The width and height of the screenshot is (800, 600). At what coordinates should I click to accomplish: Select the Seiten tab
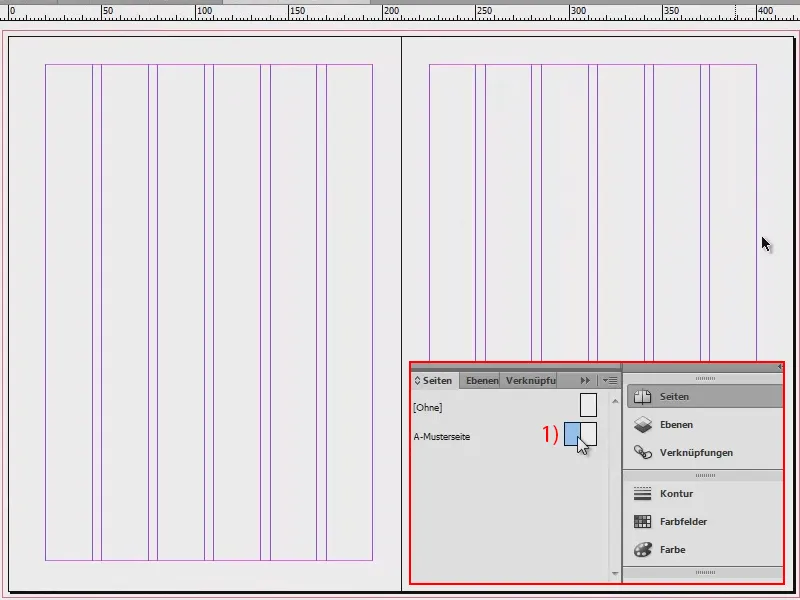[440, 380]
